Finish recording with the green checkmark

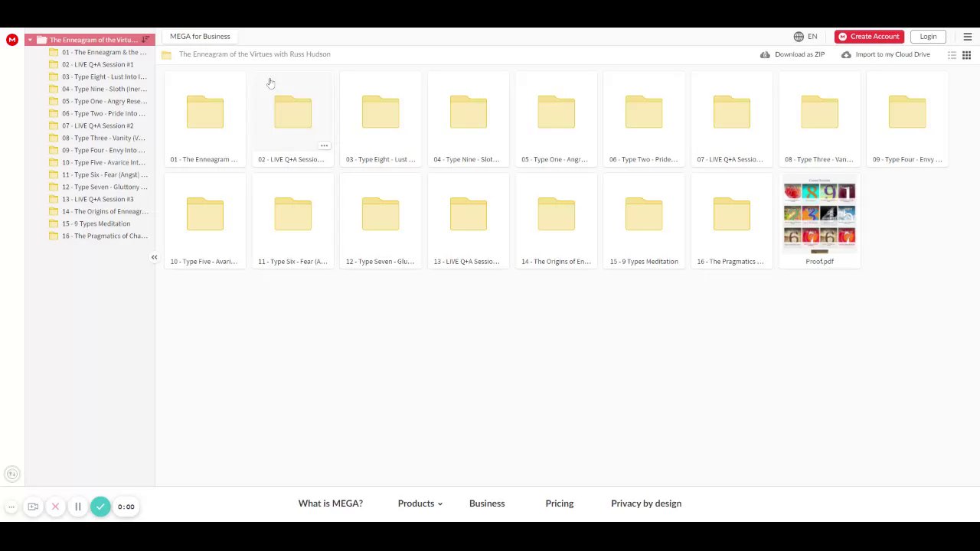click(100, 507)
